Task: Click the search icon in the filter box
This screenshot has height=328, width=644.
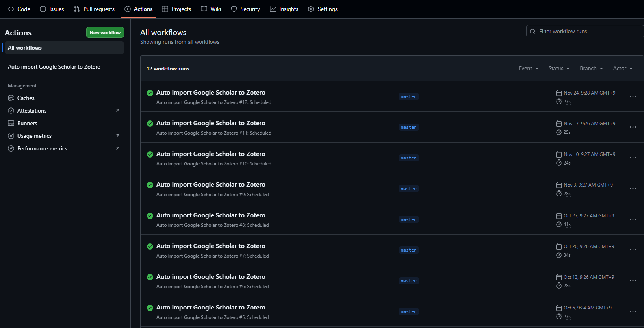Action: pyautogui.click(x=533, y=32)
